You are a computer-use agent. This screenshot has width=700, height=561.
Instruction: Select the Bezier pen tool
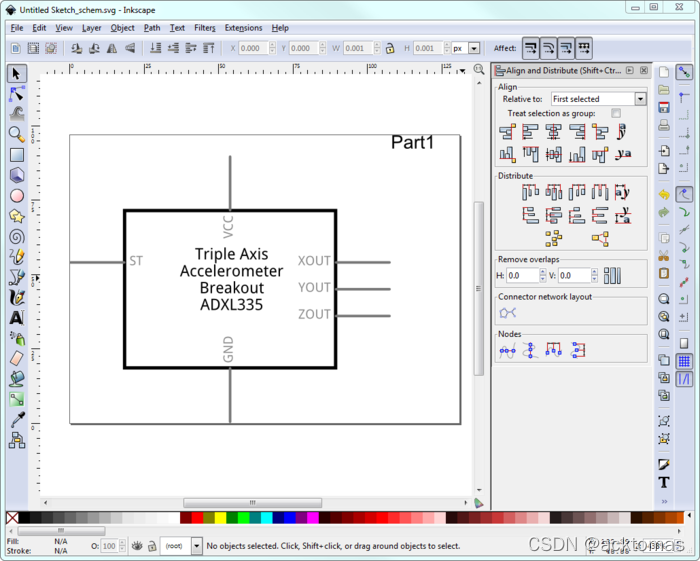click(x=17, y=277)
